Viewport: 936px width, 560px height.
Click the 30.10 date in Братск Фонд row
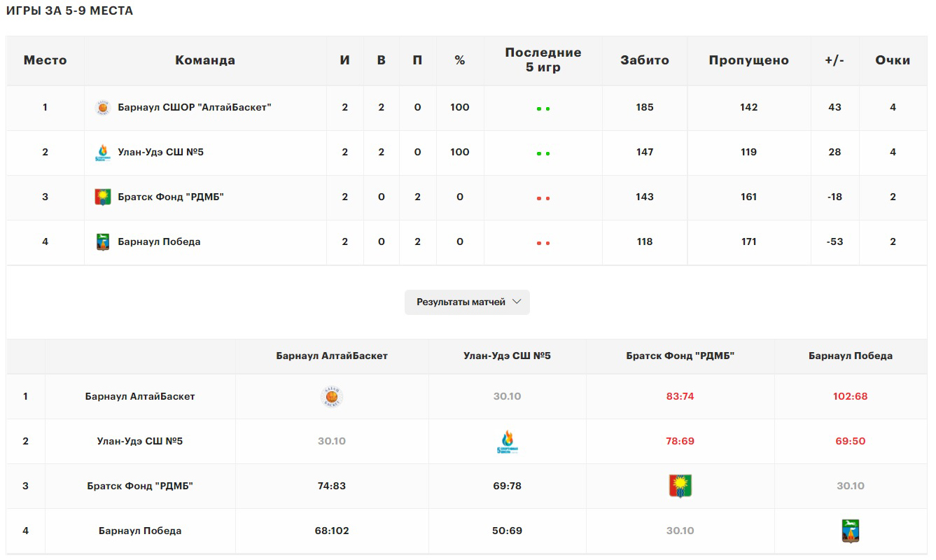pyautogui.click(x=851, y=486)
